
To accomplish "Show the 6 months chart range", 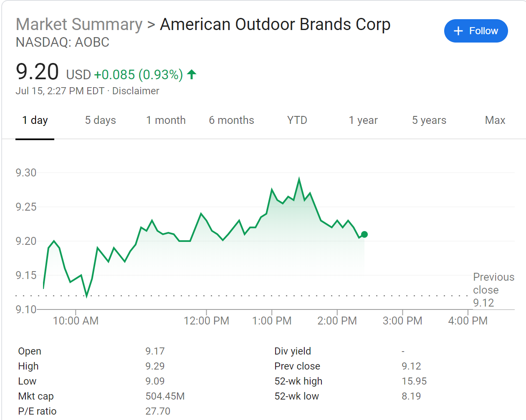I will pos(231,121).
